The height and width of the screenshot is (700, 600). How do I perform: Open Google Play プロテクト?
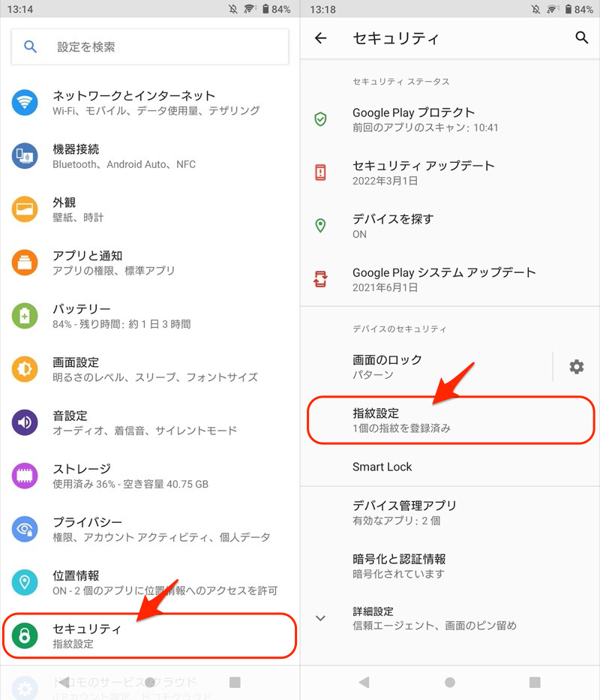[x=450, y=119]
